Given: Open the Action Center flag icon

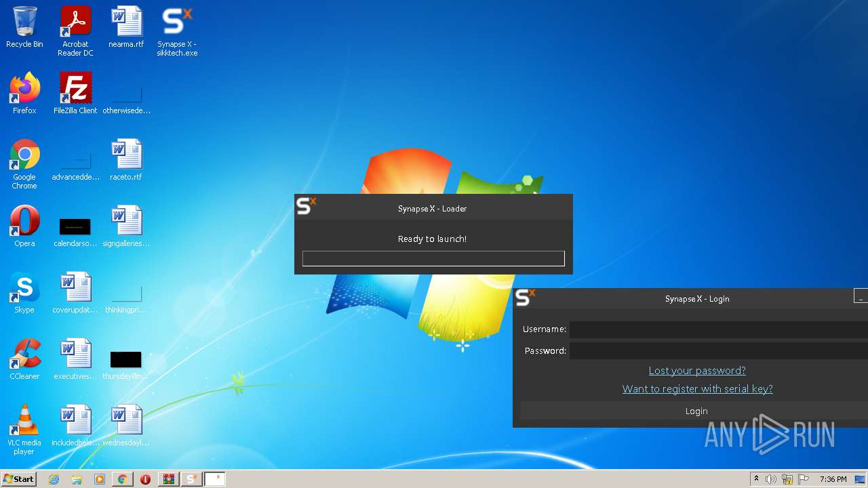Looking at the screenshot, I should [x=804, y=479].
